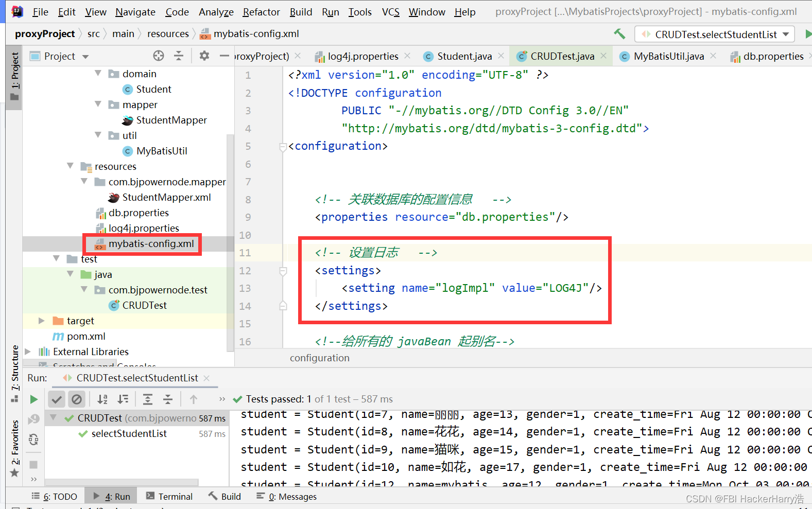The image size is (812, 509).
Task: Click 'configuration' editor breadcrumb
Action: (319, 358)
